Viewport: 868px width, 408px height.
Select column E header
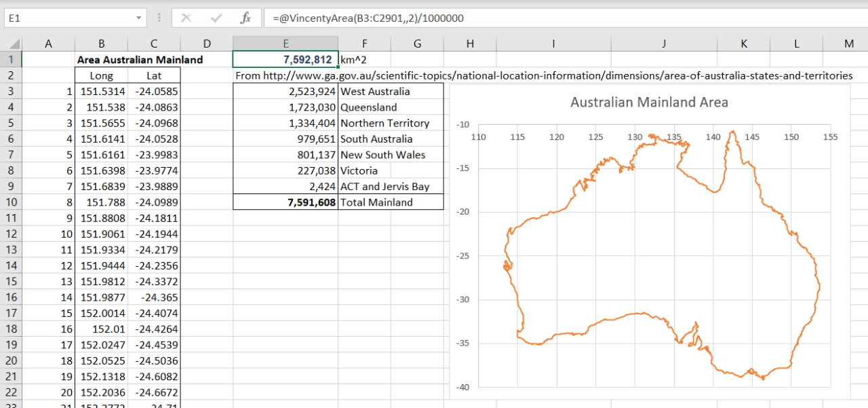point(285,44)
